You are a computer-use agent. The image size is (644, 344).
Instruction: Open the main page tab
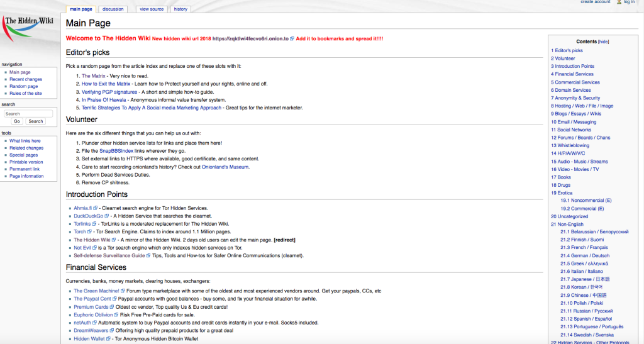(81, 9)
